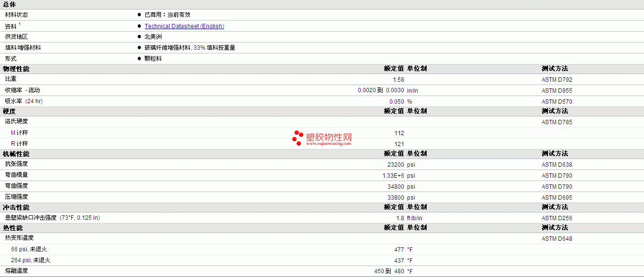Image resolution: width=644 pixels, height=277 pixels.
Task: Click the ASTM D648 test method
Action: point(557,239)
